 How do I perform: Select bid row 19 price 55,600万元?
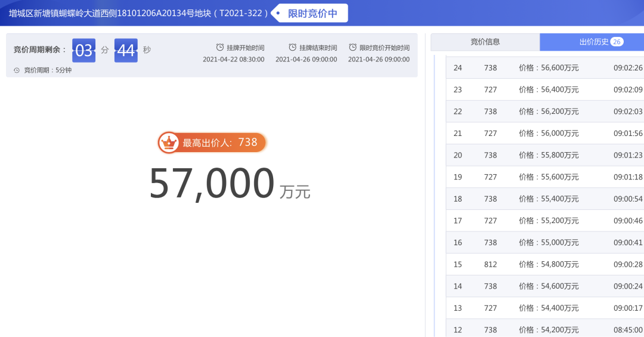coord(549,177)
